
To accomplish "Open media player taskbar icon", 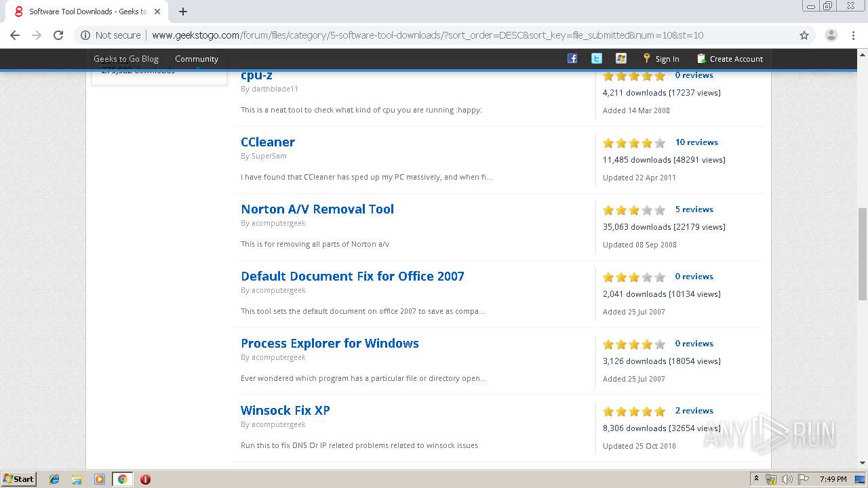I will click(100, 479).
